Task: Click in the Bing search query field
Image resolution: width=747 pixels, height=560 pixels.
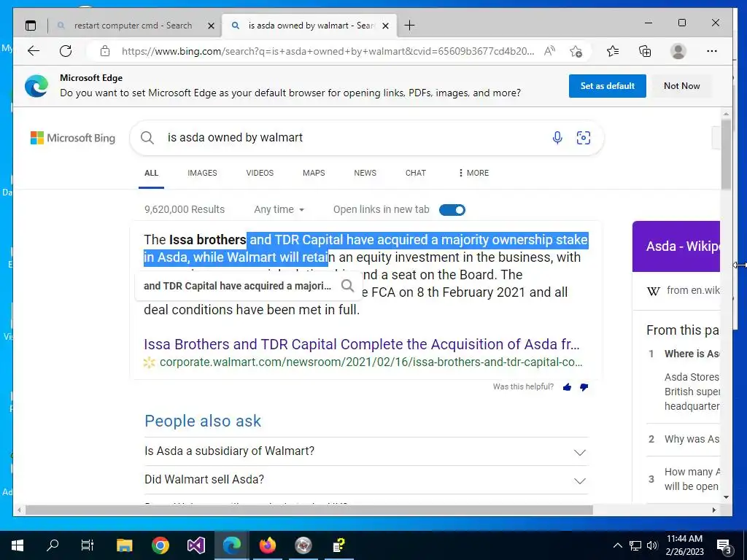Action: [352, 138]
